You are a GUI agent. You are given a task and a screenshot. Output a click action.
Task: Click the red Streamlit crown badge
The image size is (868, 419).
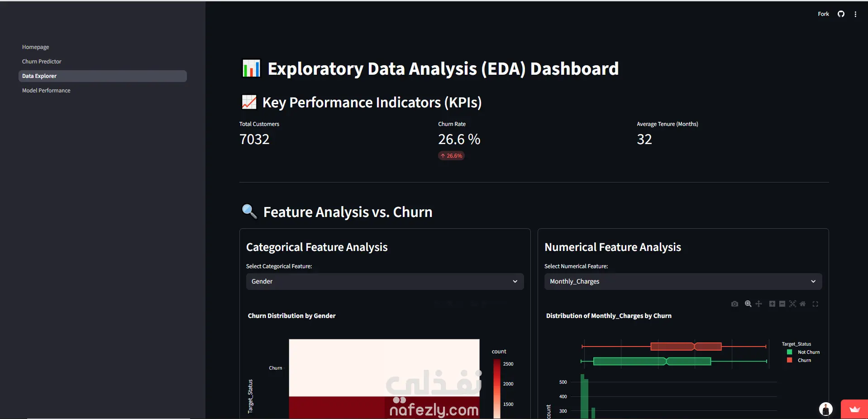pyautogui.click(x=854, y=409)
